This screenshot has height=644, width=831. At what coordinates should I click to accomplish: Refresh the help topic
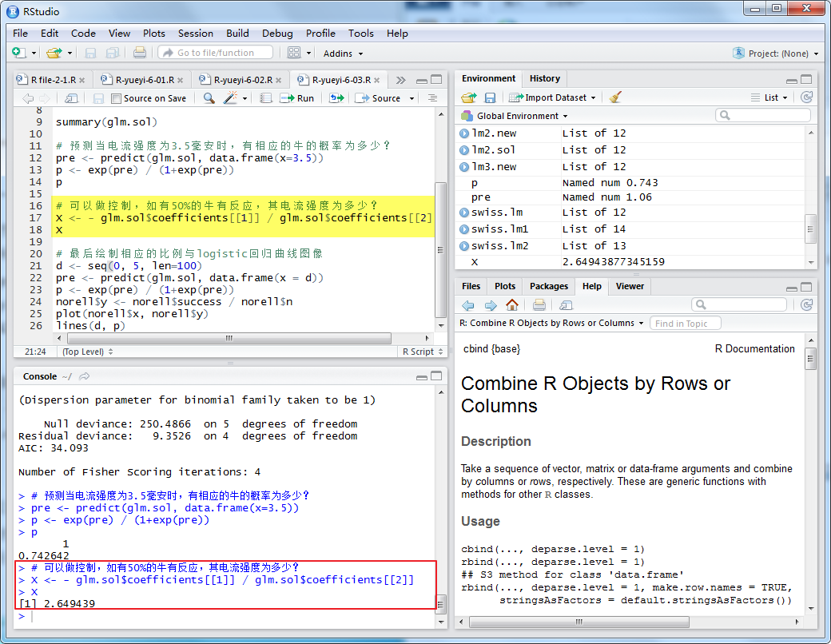[x=806, y=305]
